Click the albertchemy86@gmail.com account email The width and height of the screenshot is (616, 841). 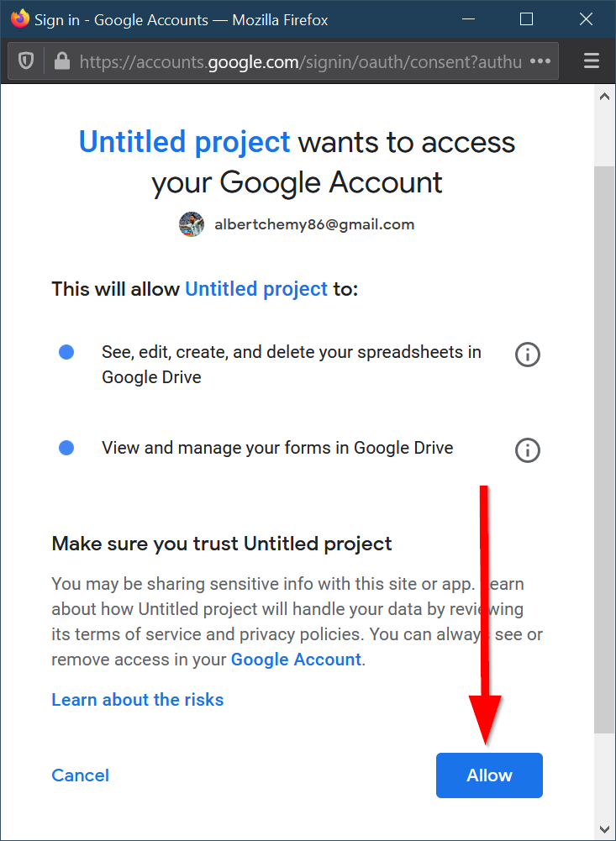[x=314, y=224]
